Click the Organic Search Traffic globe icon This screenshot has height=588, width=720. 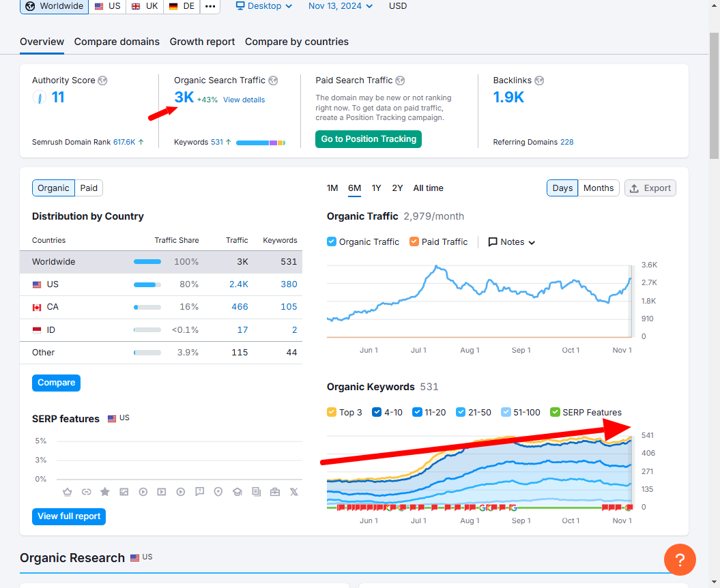tap(273, 80)
